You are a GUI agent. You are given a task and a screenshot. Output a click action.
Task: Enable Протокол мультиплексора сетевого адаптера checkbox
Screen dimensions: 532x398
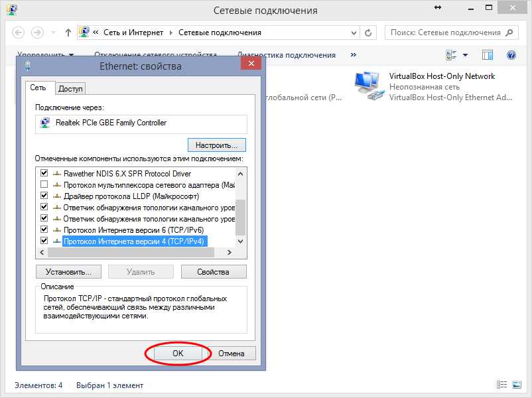click(x=44, y=184)
